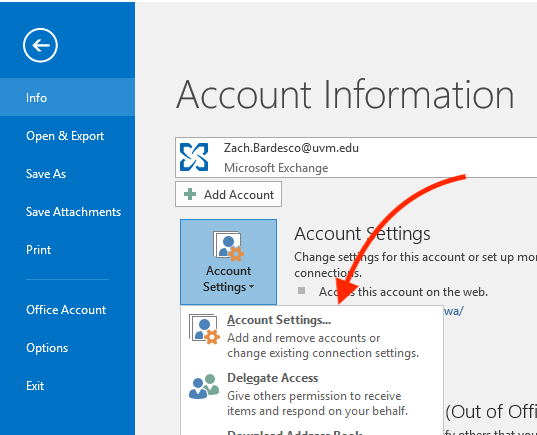Click the Delegate Access people icon

tap(204, 386)
